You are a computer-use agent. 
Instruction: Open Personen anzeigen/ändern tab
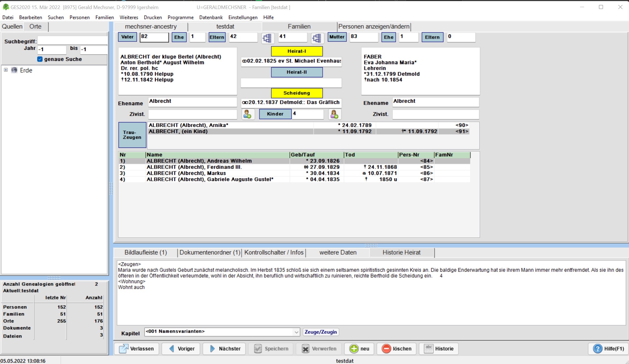[x=374, y=27]
